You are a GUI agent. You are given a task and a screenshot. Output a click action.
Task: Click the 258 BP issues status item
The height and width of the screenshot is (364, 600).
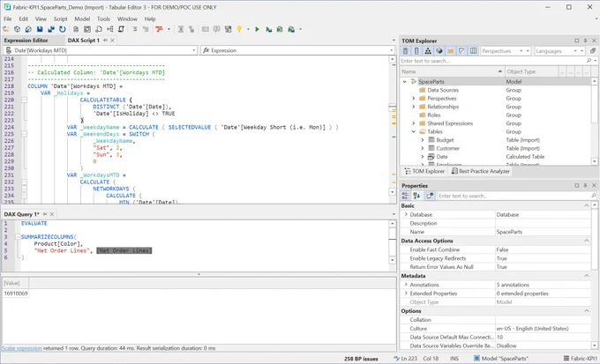pyautogui.click(x=361, y=359)
